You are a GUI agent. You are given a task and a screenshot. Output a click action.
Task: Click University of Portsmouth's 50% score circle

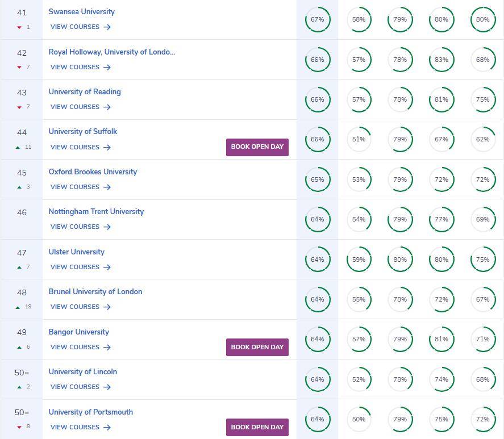pos(359,419)
